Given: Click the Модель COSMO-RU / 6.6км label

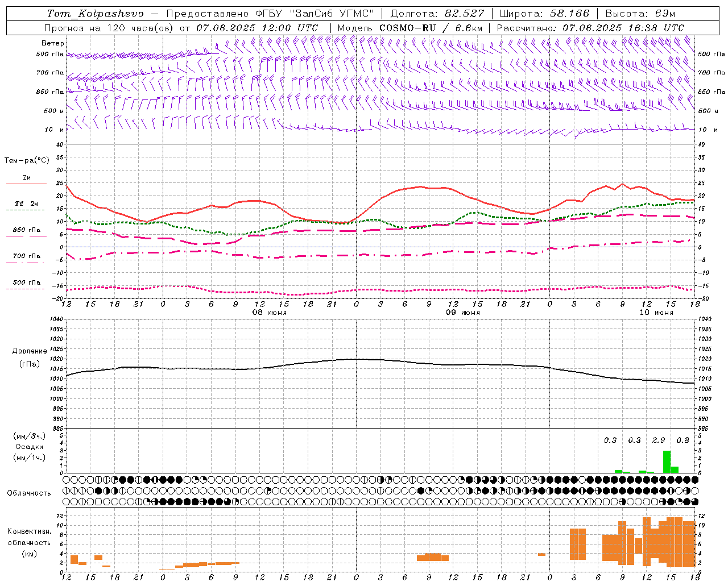Looking at the screenshot, I should 410,28.
